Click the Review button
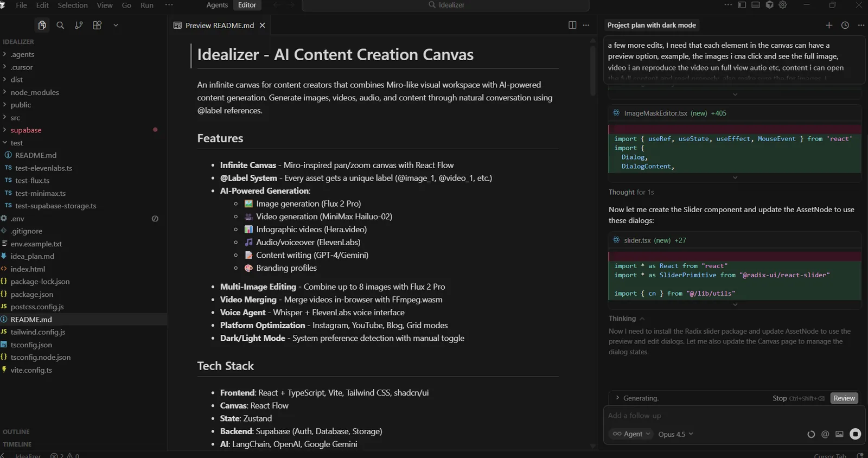This screenshot has height=458, width=868. click(844, 398)
